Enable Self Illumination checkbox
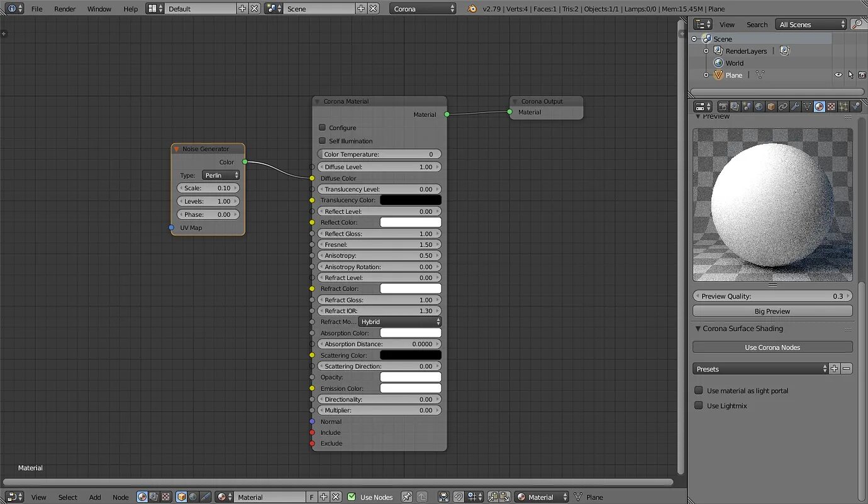 (322, 141)
